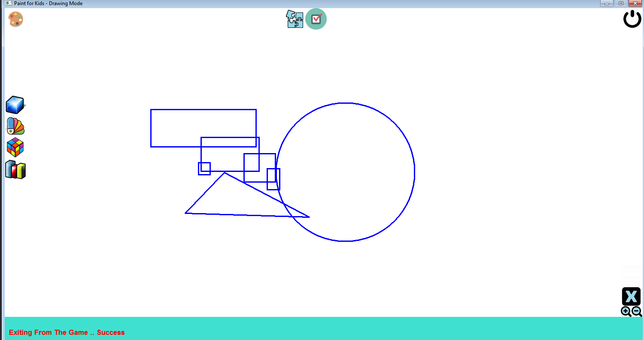Click the blue 3D cube icon
644x340 pixels.
pos(15,105)
